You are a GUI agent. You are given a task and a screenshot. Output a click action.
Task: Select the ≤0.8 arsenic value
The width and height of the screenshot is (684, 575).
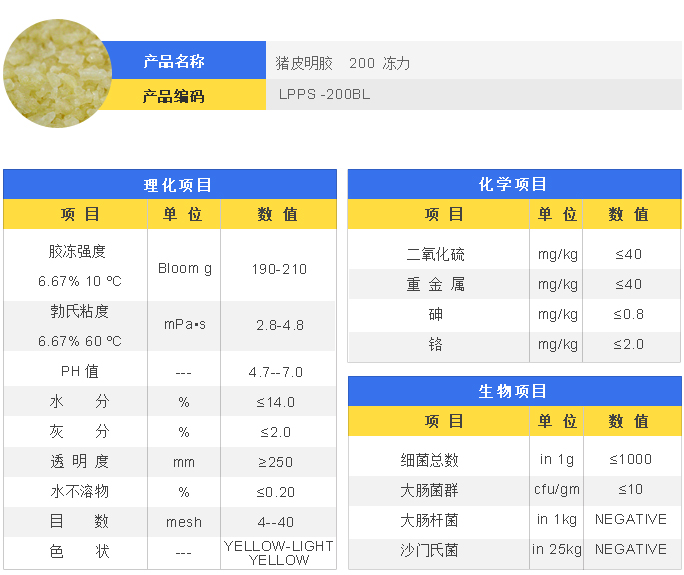point(629,315)
